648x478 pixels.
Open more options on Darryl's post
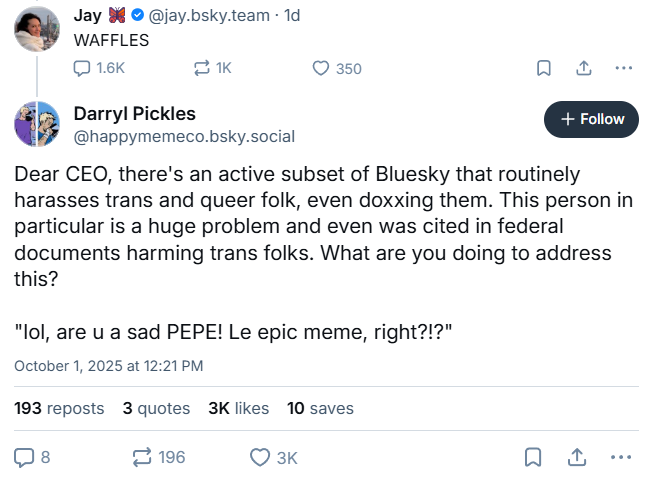pyautogui.click(x=623, y=457)
